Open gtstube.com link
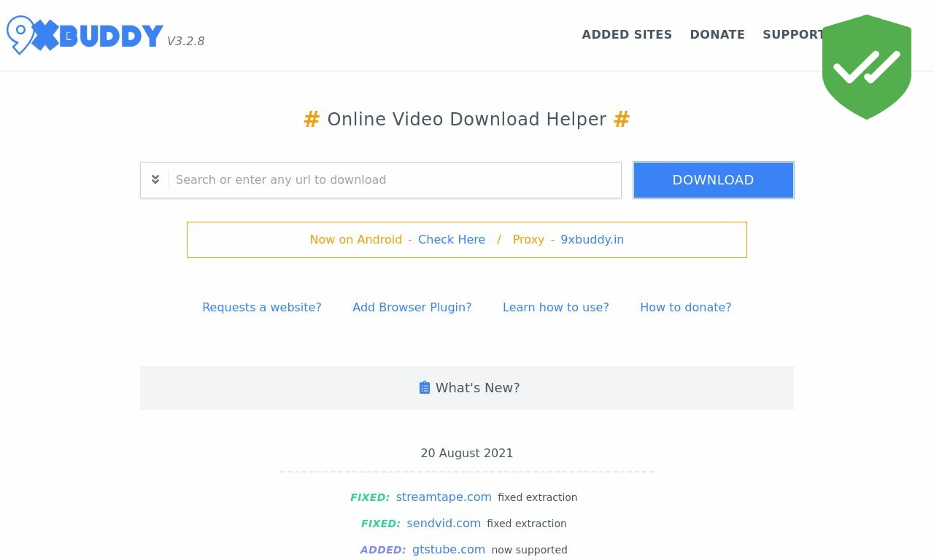This screenshot has height=560, width=934. [449, 550]
